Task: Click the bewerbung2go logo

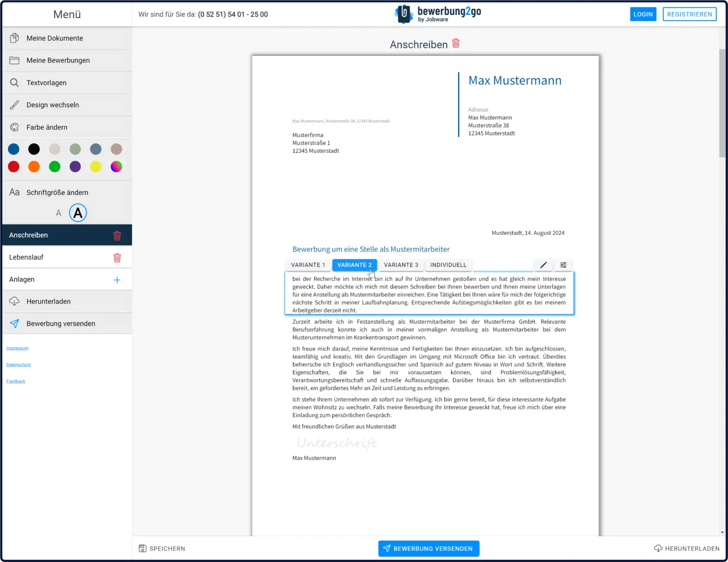Action: [x=438, y=14]
